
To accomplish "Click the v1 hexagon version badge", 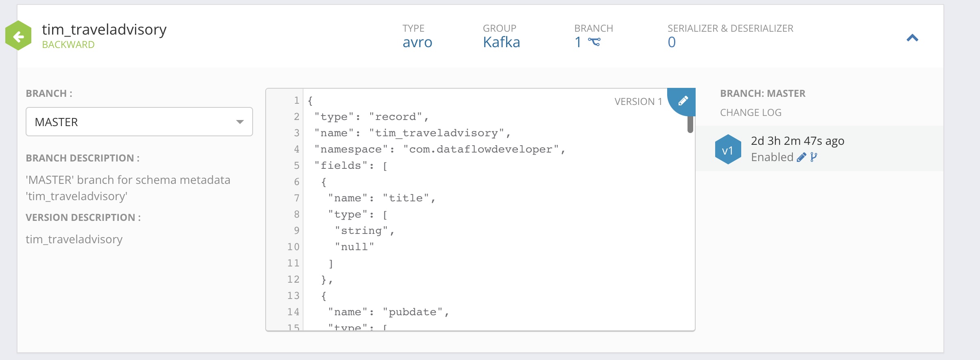I will click(728, 150).
